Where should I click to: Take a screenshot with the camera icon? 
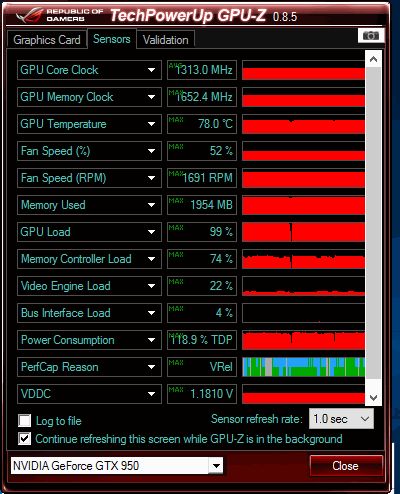(x=371, y=35)
